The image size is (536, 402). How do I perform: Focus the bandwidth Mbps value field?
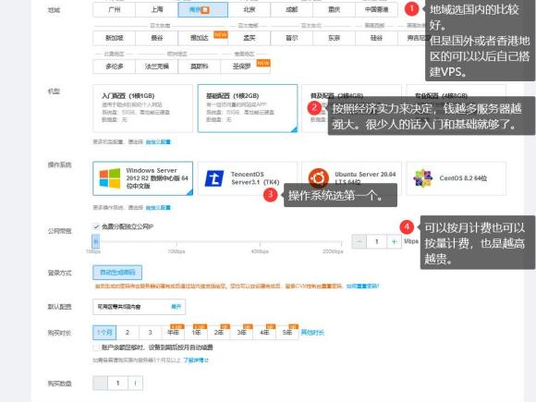(377, 242)
